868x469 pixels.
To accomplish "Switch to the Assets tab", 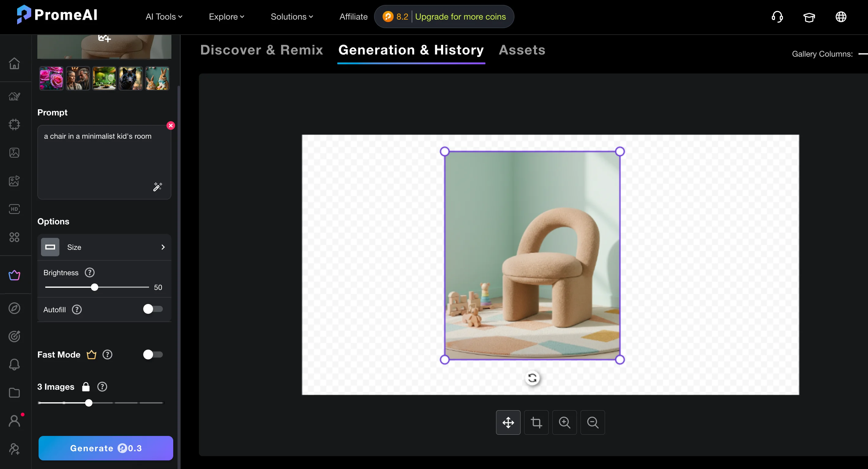I will click(522, 50).
